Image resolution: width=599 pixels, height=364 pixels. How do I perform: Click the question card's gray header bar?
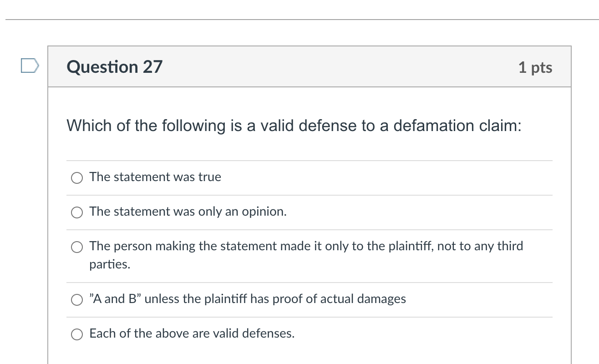pos(310,66)
